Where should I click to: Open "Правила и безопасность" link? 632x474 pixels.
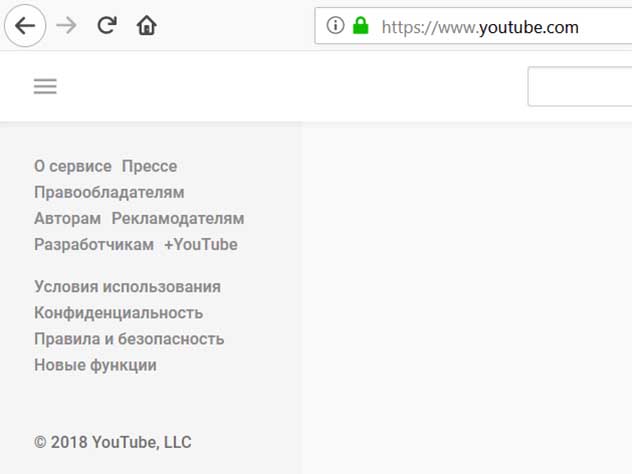point(129,339)
